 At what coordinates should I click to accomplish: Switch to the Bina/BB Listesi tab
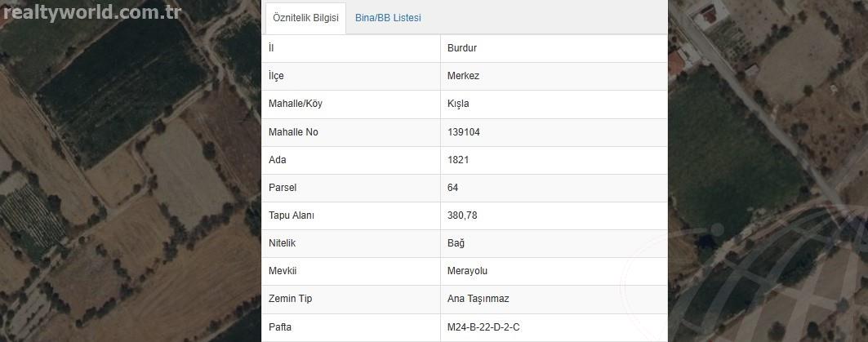[x=388, y=18]
